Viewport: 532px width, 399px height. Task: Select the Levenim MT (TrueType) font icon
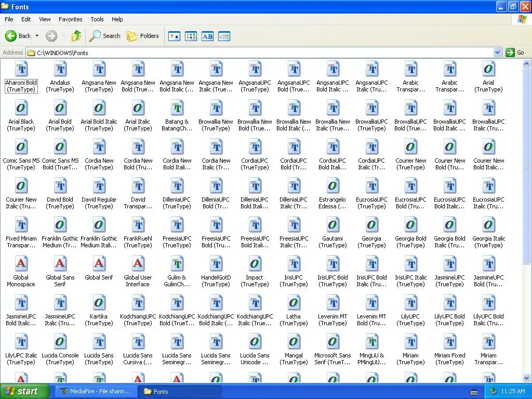(x=332, y=303)
